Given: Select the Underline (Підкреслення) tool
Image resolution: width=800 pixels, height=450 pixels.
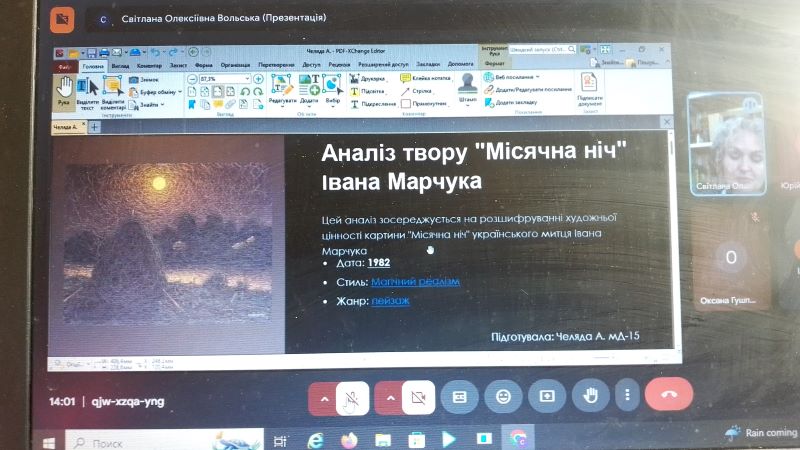Looking at the screenshot, I should [x=373, y=104].
